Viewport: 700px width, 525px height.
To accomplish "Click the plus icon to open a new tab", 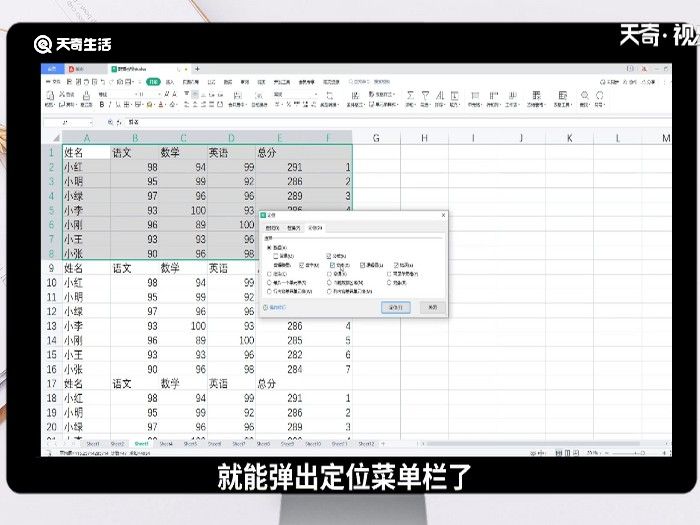I will point(197,69).
